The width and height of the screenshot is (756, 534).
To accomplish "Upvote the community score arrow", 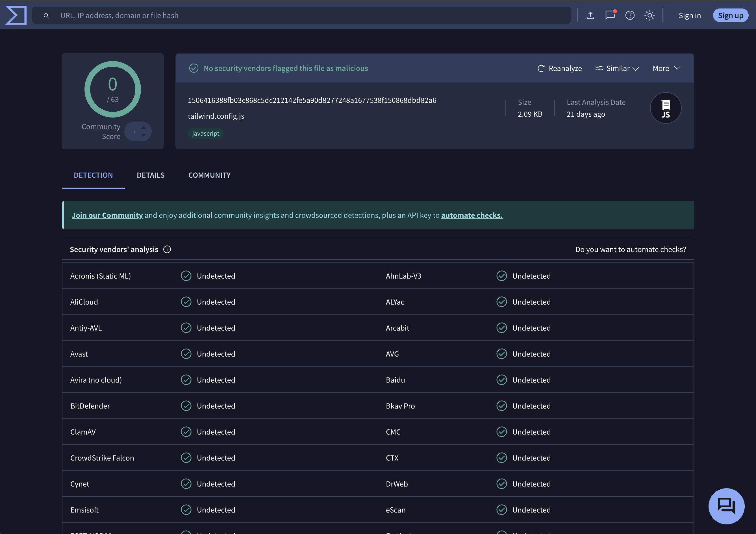I will (144, 127).
